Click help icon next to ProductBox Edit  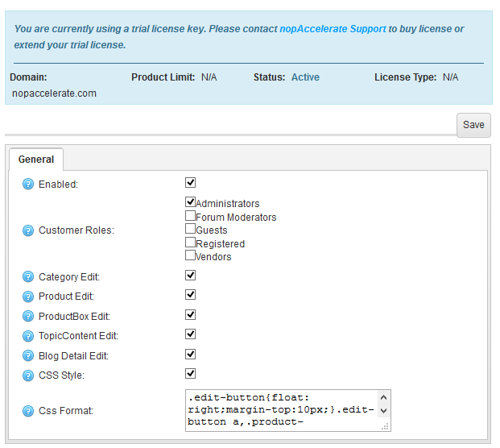coord(28,317)
